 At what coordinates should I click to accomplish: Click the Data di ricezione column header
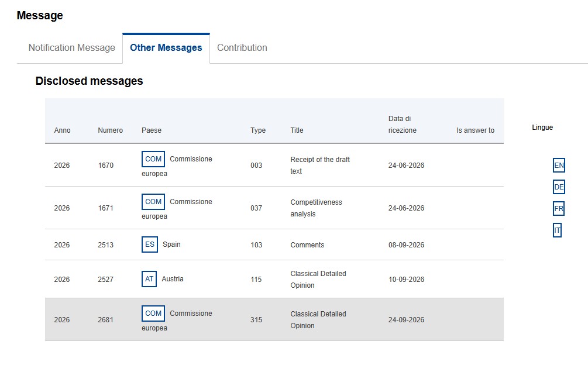(x=403, y=125)
